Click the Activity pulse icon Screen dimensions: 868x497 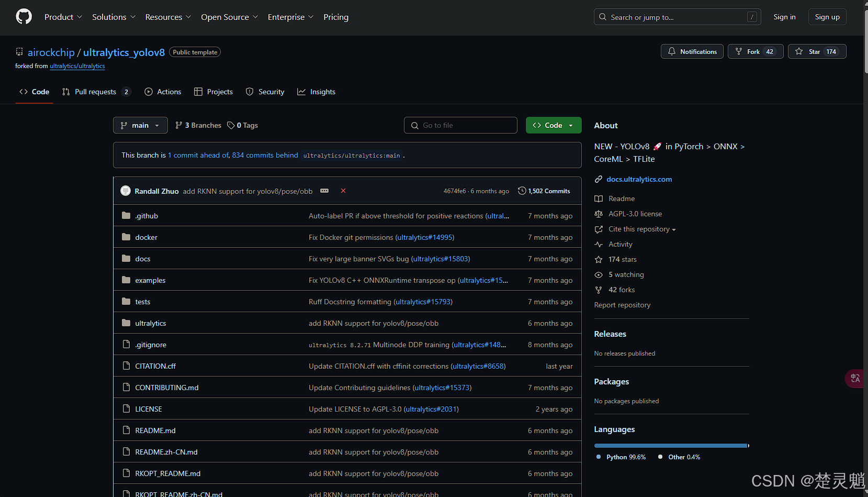(599, 244)
